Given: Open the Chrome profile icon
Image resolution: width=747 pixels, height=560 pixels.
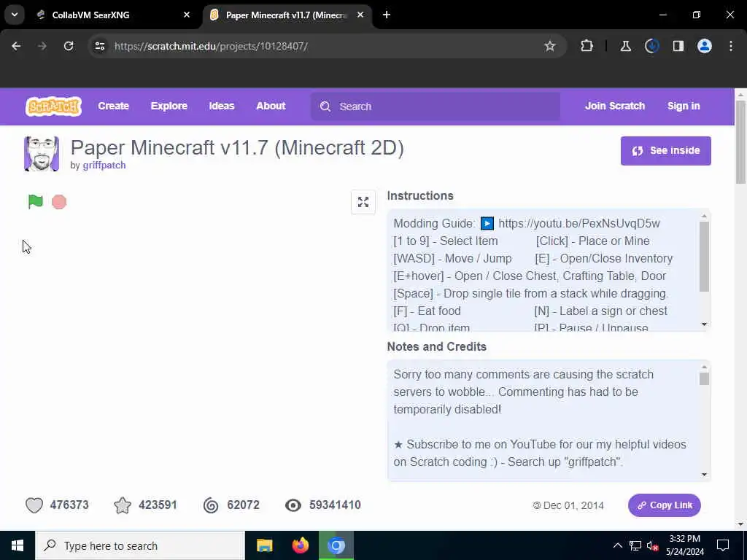Looking at the screenshot, I should 705,46.
